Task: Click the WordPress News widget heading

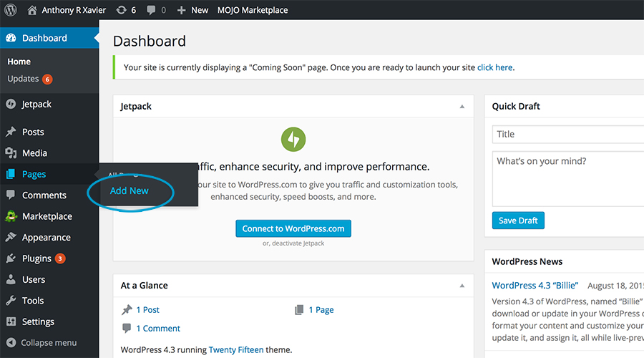Action: click(x=527, y=261)
